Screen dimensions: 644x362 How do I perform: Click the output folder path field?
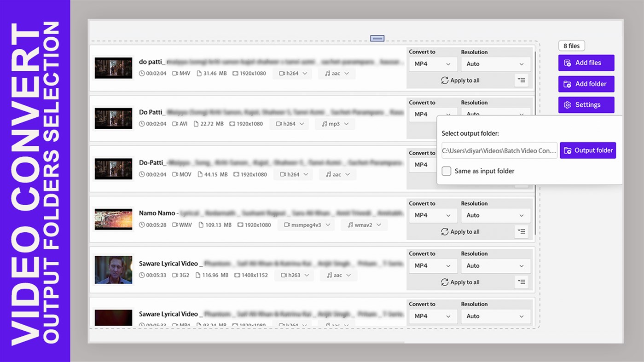[x=499, y=150]
